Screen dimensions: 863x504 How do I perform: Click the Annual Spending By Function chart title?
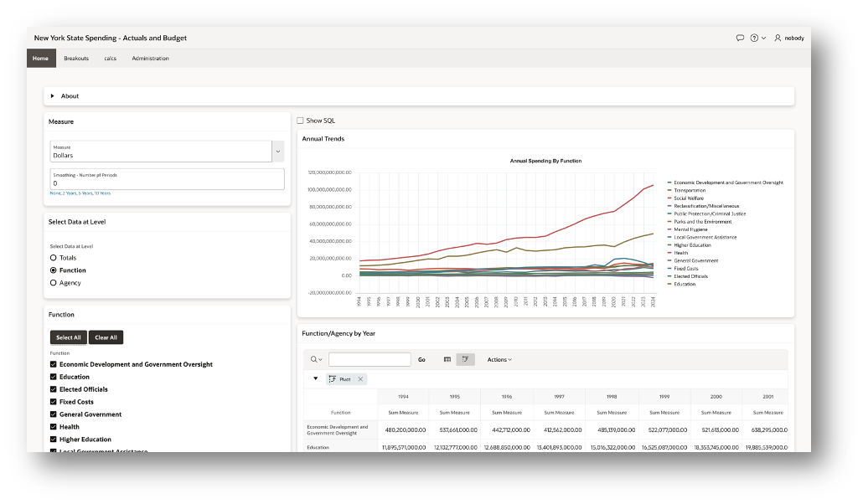(545, 161)
